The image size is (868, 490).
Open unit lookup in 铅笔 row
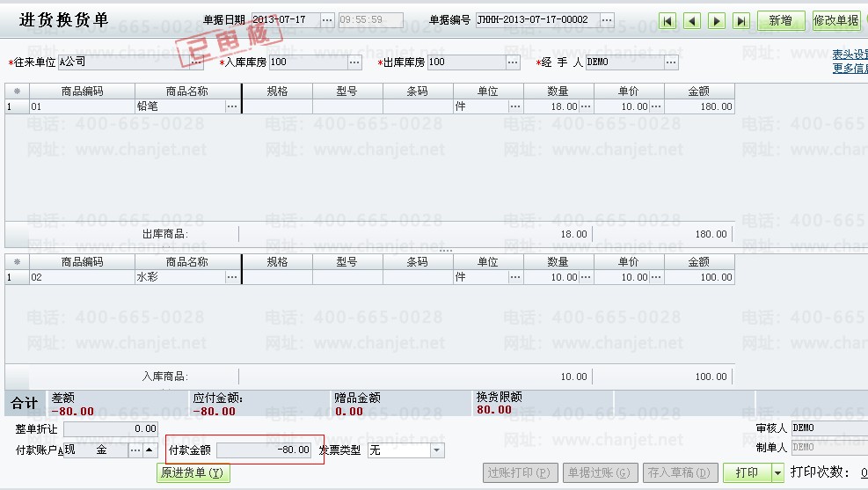[x=515, y=106]
